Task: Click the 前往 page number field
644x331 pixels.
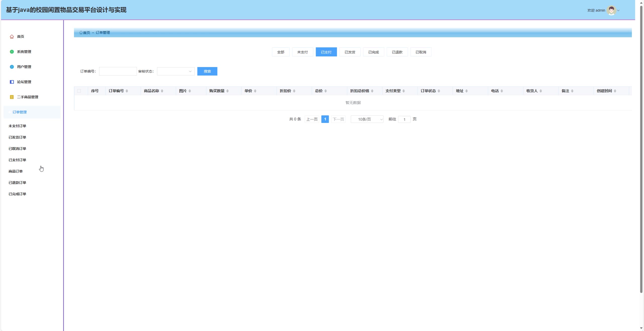Action: [x=404, y=119]
